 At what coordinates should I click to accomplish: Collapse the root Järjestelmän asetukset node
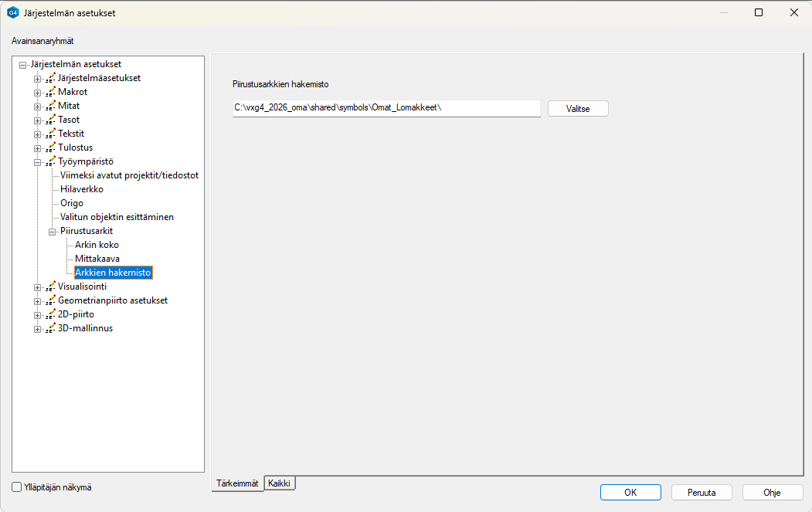tap(22, 65)
